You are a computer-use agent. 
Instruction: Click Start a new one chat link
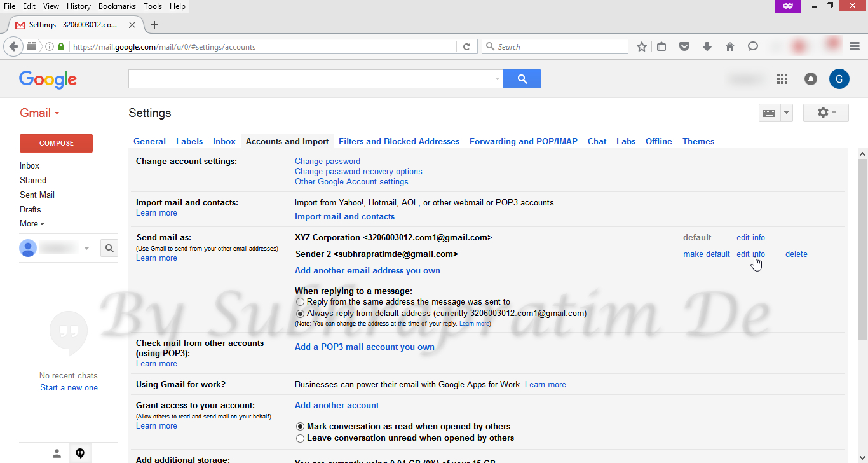pyautogui.click(x=69, y=388)
